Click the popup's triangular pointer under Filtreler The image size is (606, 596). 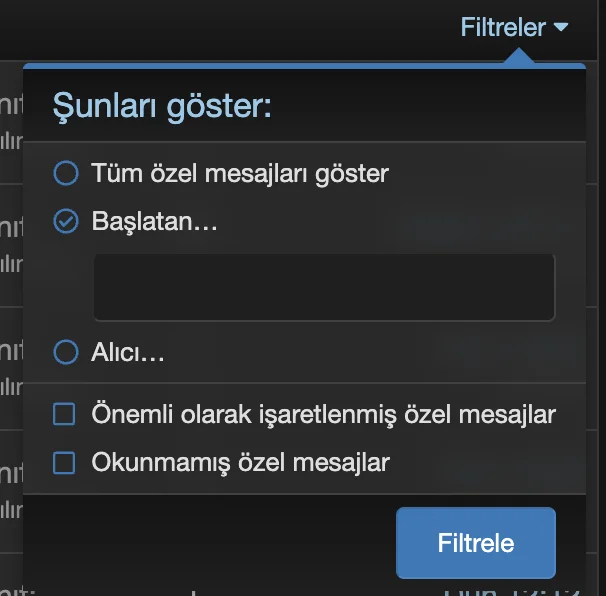click(x=518, y=58)
